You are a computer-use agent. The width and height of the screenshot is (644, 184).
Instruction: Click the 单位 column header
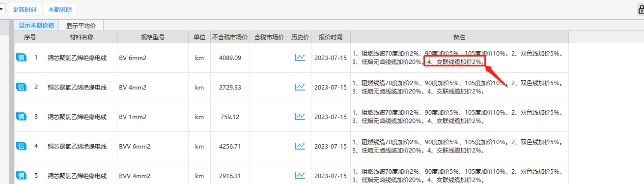pyautogui.click(x=199, y=37)
